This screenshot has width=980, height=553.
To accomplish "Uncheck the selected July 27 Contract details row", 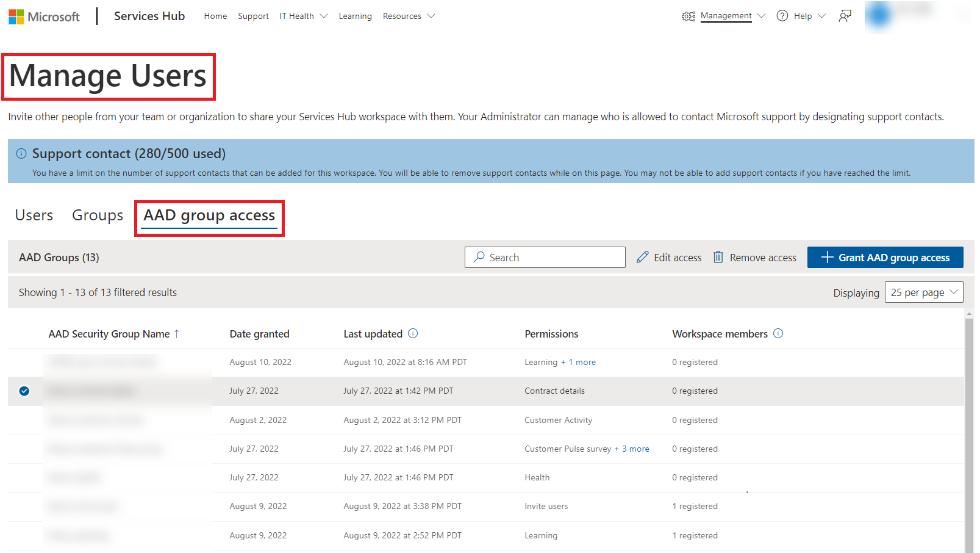I will (x=24, y=391).
